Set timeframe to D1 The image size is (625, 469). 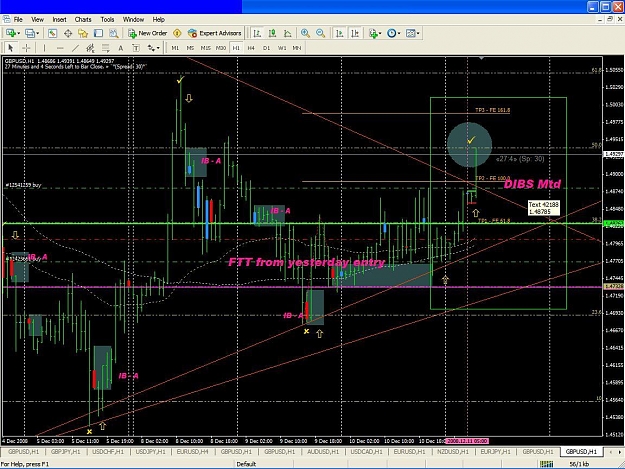click(266, 48)
